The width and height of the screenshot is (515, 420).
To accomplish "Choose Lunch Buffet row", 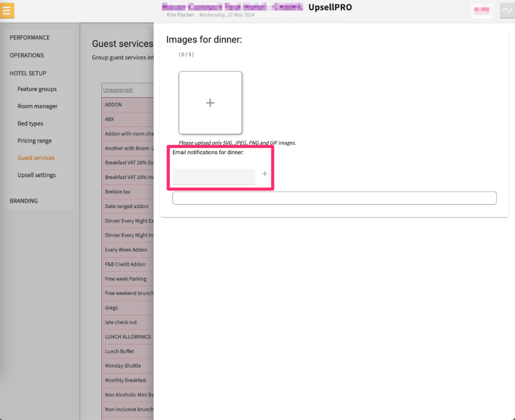I will pos(128,351).
